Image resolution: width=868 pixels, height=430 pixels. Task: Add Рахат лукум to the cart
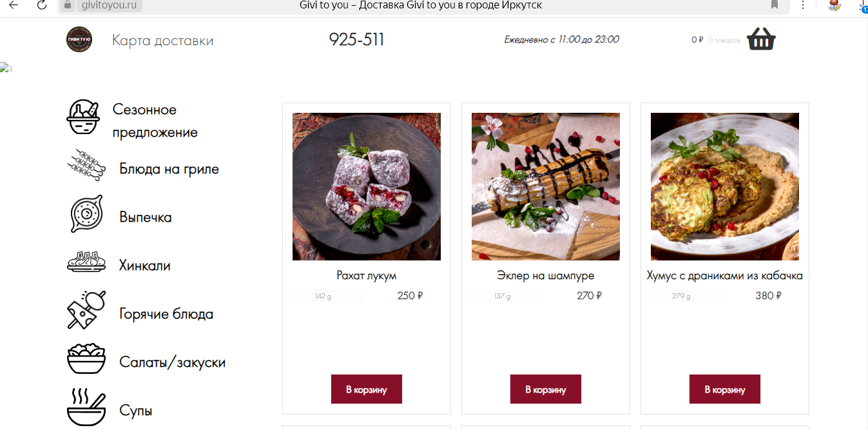coord(367,389)
